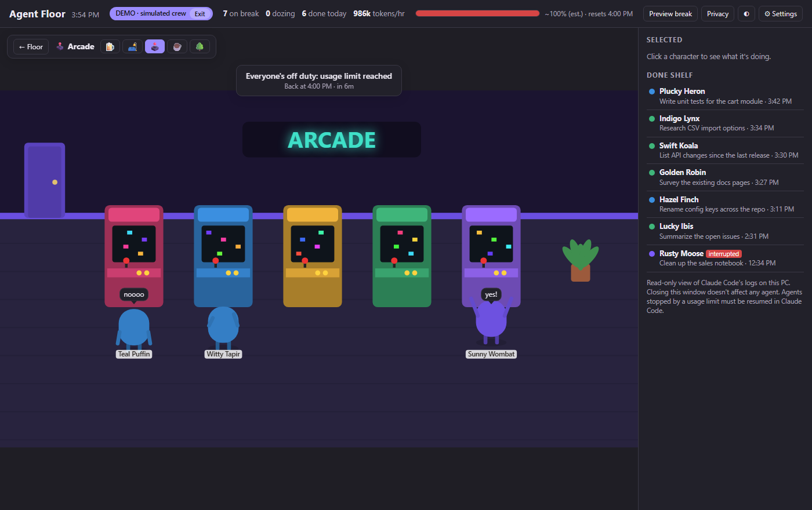This screenshot has width=812, height=510.
Task: Click the joystick icon beside the Arcade title
Action: click(x=60, y=46)
